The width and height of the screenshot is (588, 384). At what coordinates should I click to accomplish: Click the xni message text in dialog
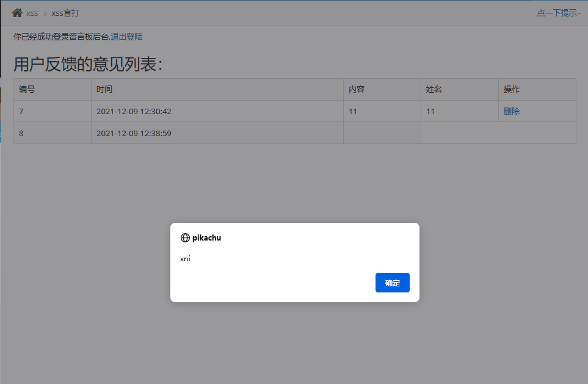185,259
